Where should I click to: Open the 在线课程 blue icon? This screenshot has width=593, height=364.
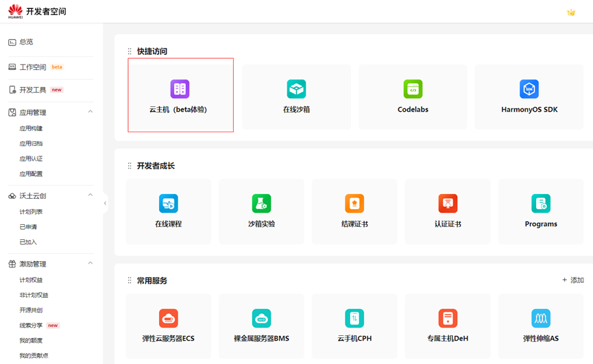(x=169, y=204)
